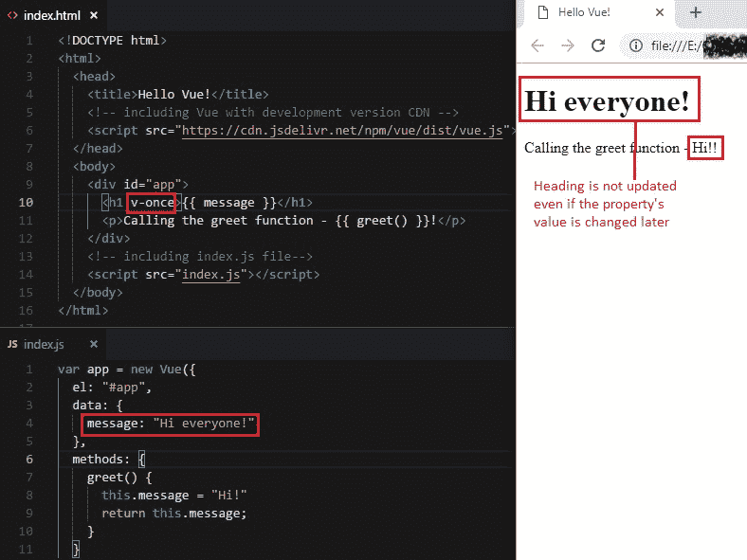This screenshot has width=747, height=560.
Task: Close the Hello Vue! browser tab
Action: 660,12
